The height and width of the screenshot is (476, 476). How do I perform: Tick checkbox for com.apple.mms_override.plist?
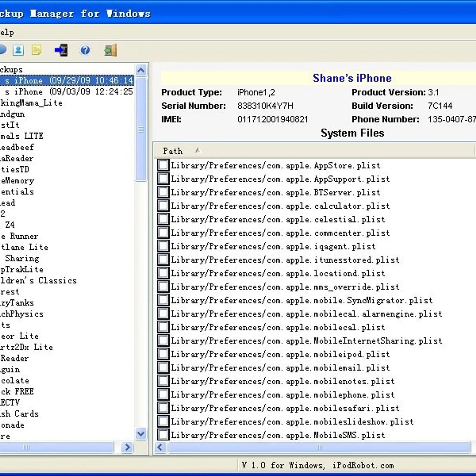(163, 286)
